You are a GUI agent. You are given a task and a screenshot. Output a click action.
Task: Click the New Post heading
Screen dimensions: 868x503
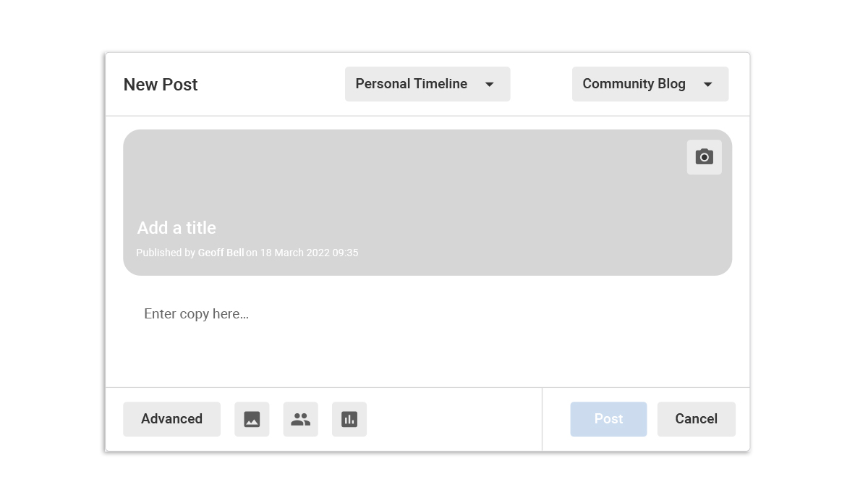[161, 85]
